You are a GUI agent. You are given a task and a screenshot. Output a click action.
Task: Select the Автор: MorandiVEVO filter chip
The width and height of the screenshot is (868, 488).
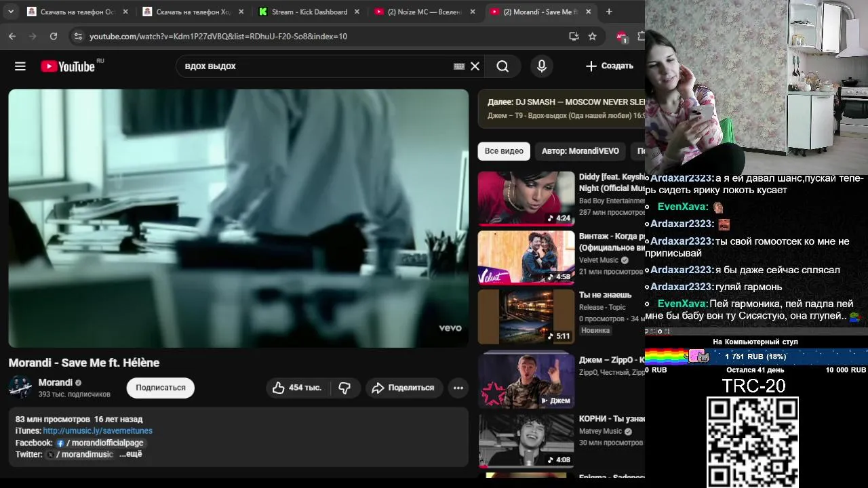pyautogui.click(x=580, y=151)
